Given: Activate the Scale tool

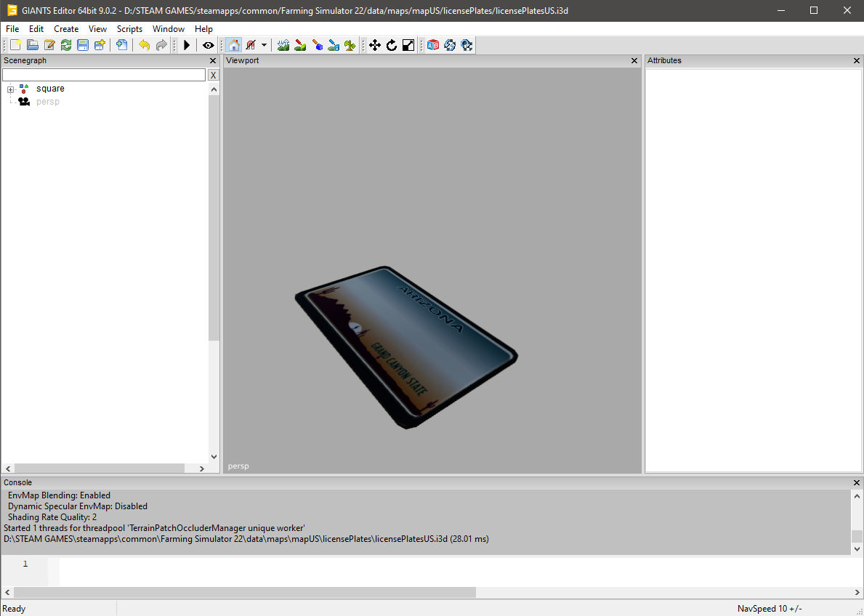Looking at the screenshot, I should click(408, 45).
